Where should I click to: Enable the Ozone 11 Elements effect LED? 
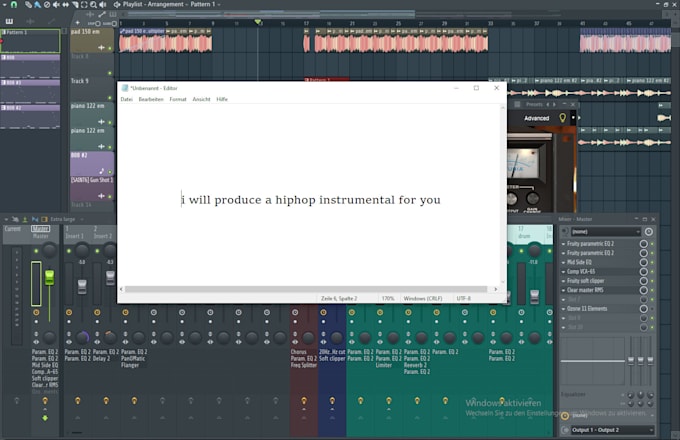652,309
